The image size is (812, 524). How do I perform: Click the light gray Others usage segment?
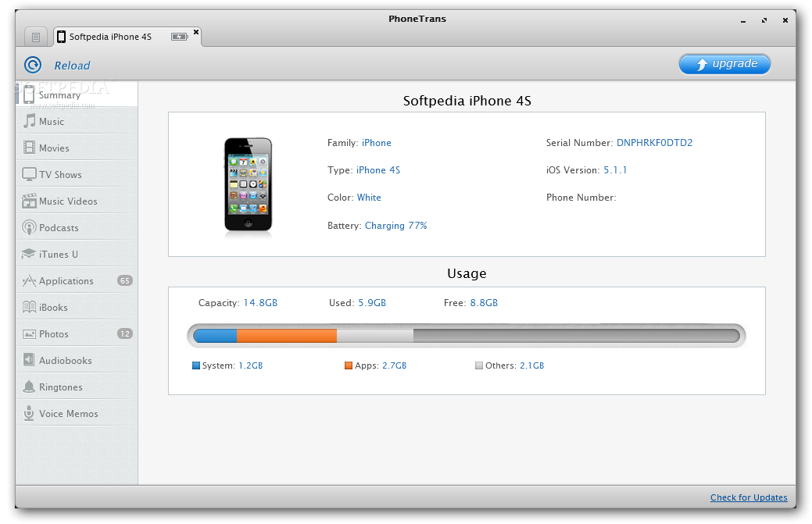375,336
